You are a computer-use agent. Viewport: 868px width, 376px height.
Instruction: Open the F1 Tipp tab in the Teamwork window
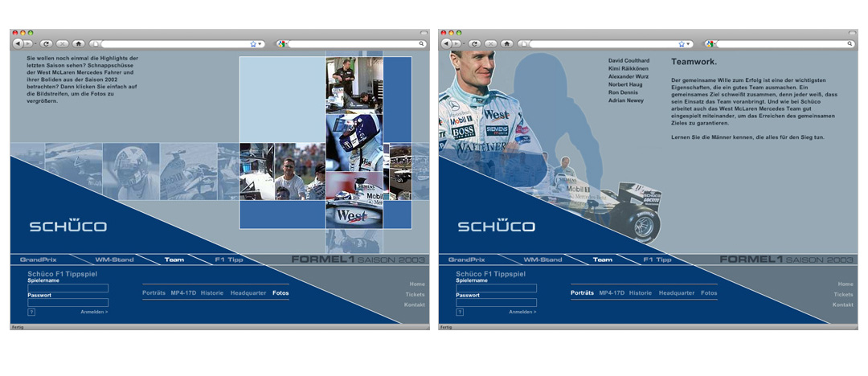657,260
